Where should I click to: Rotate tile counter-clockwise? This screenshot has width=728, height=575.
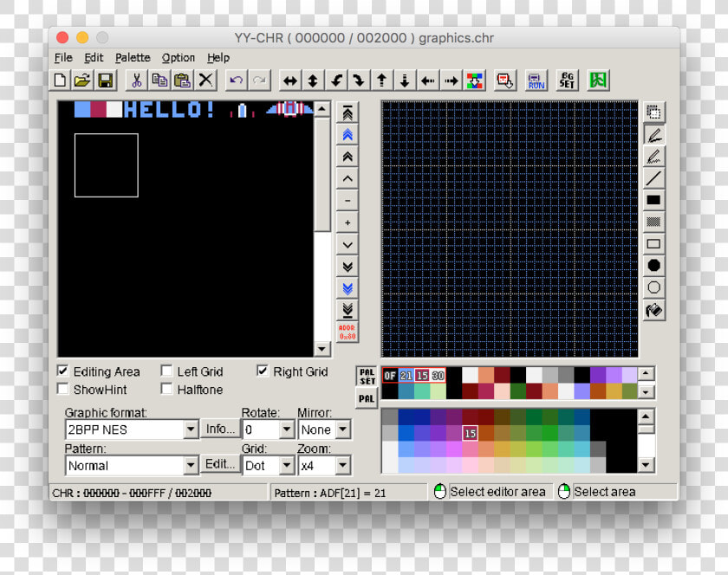tap(336, 81)
